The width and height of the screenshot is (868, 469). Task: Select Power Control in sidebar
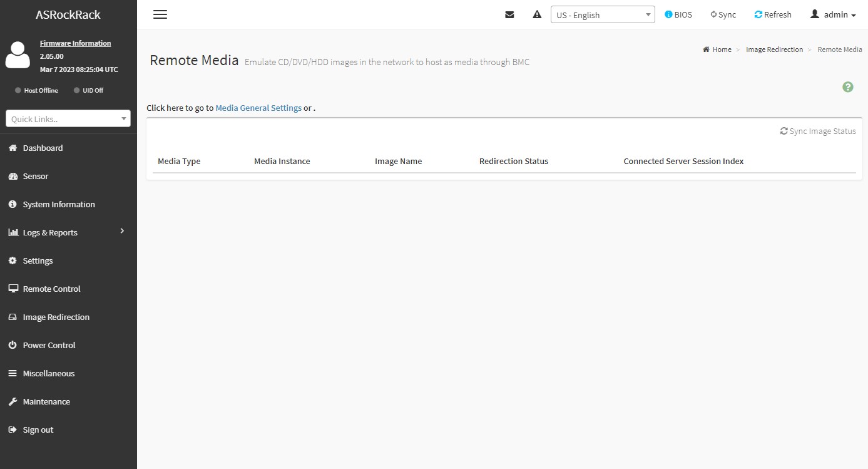(49, 345)
